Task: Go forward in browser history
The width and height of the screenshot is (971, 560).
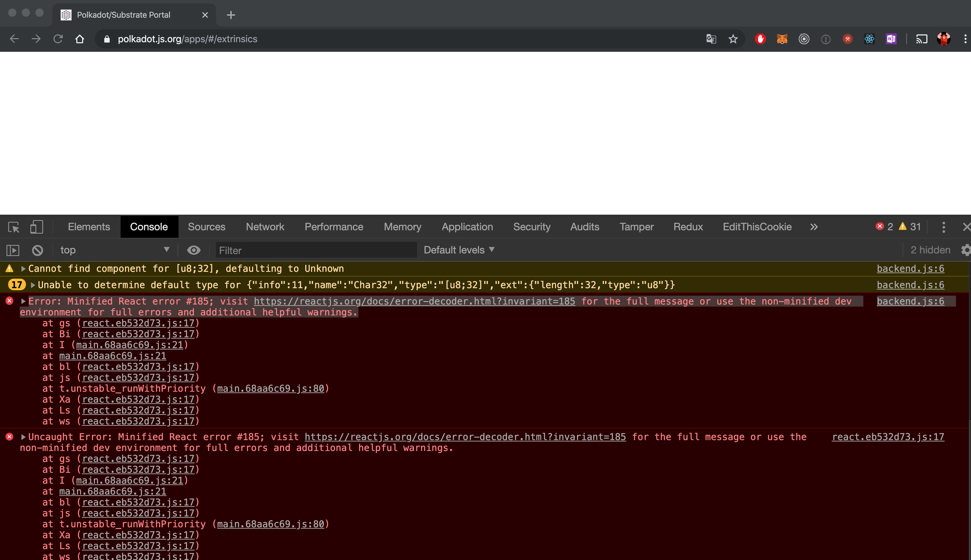Action: coord(36,39)
